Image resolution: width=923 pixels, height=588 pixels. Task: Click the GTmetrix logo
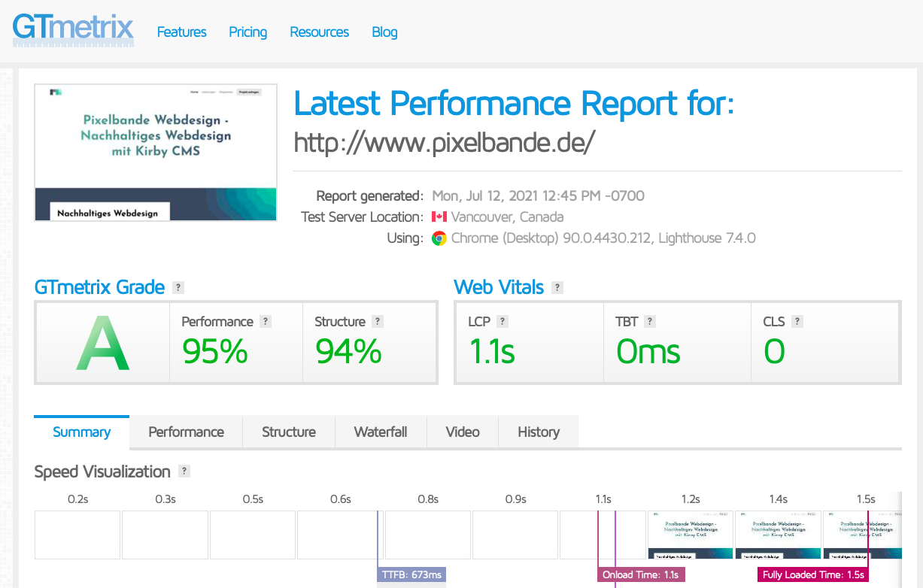tap(73, 31)
